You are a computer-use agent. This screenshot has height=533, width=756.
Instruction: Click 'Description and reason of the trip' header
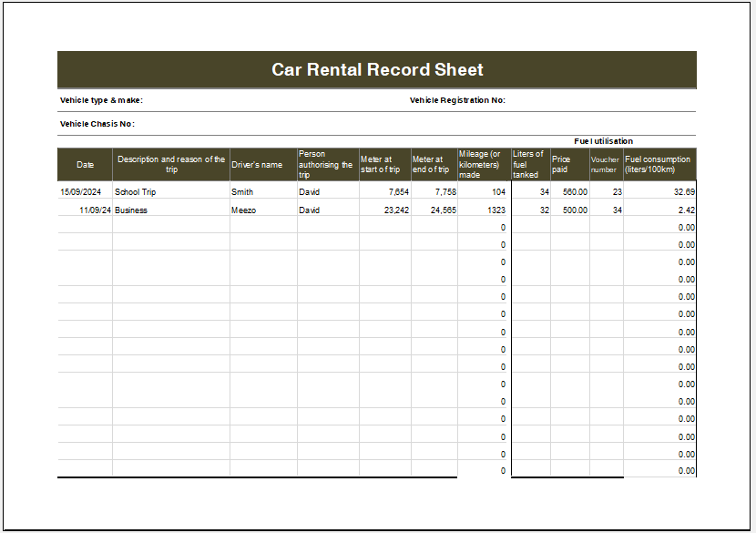pos(171,165)
